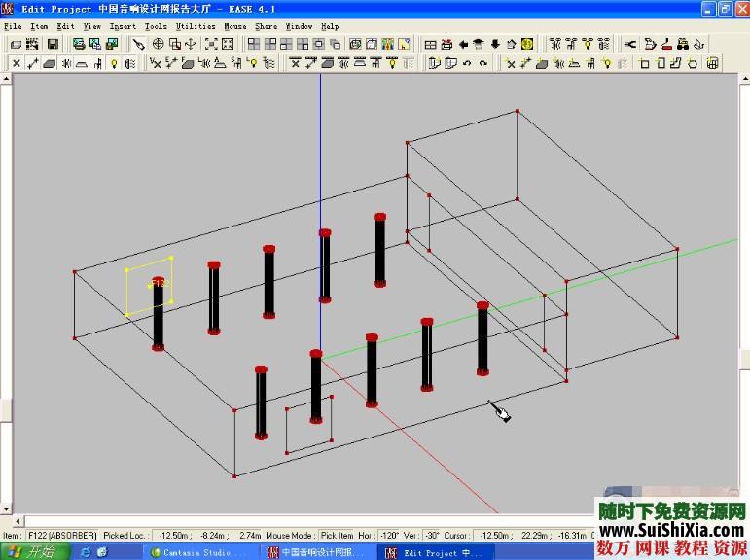Open the Window menu
This screenshot has width=750, height=560.
(x=299, y=26)
